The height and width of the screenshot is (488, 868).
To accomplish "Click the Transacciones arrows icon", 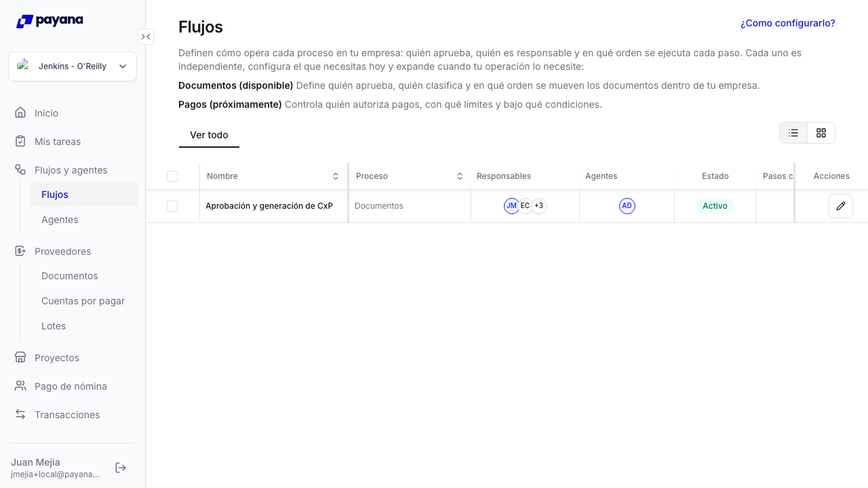I will (20, 415).
